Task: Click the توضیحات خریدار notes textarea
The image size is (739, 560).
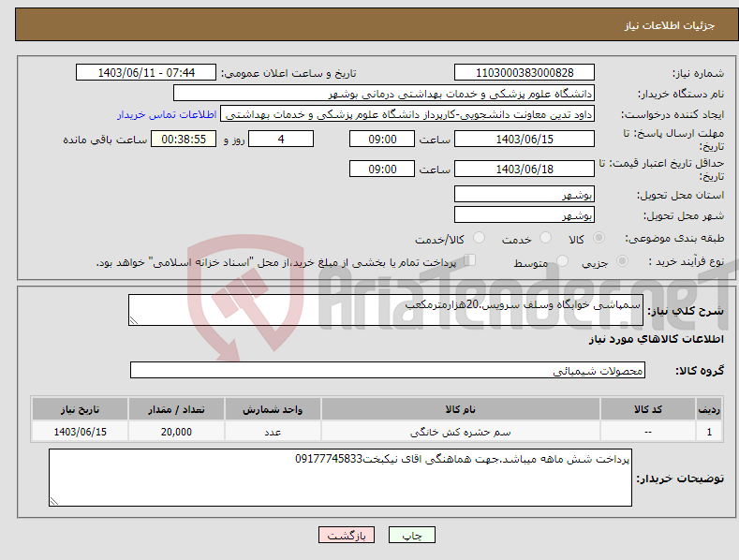Action: pyautogui.click(x=340, y=478)
